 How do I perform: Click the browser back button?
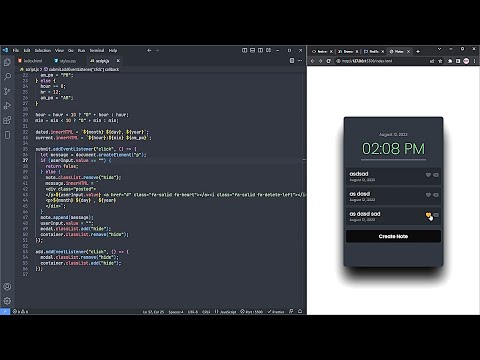[x=312, y=61]
